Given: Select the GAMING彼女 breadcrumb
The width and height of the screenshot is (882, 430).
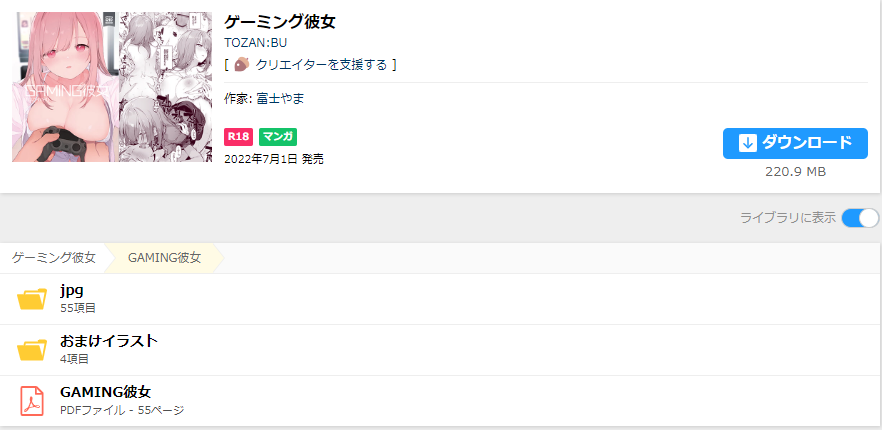Looking at the screenshot, I should point(164,258).
